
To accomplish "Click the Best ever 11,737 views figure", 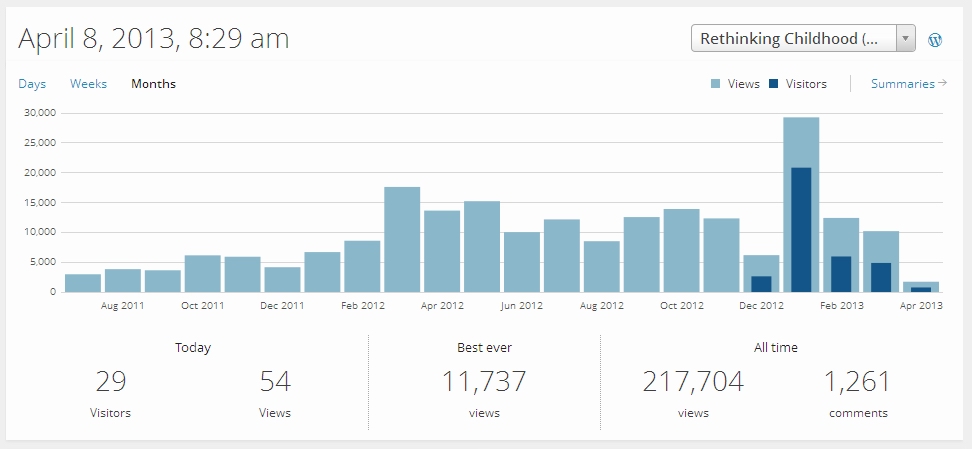I will [x=484, y=381].
